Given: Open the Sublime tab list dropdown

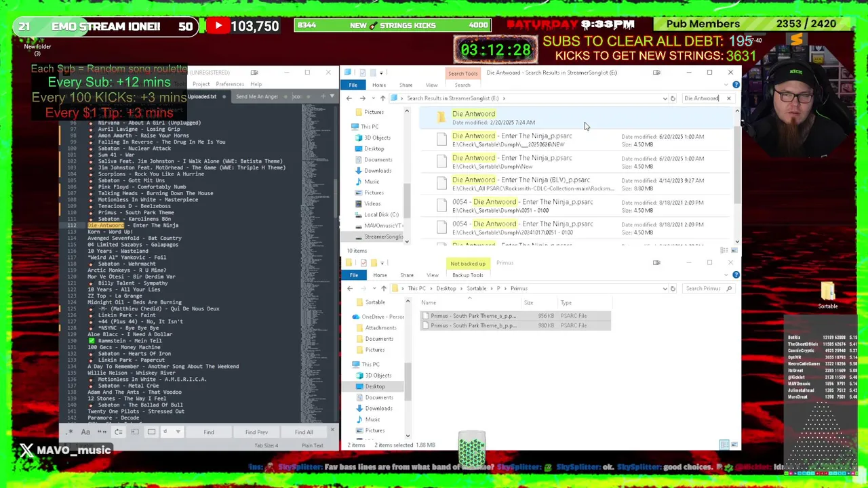Looking at the screenshot, I should 332,96.
